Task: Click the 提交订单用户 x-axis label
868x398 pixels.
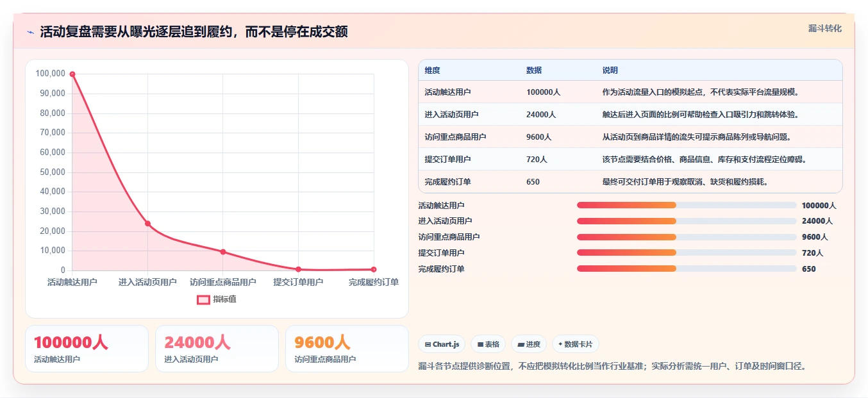Action: tap(298, 282)
